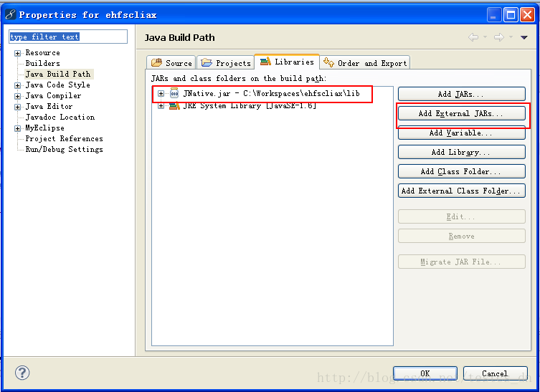The image size is (540, 392).
Task: Click the disabled Remove button
Action: pyautogui.click(x=462, y=236)
